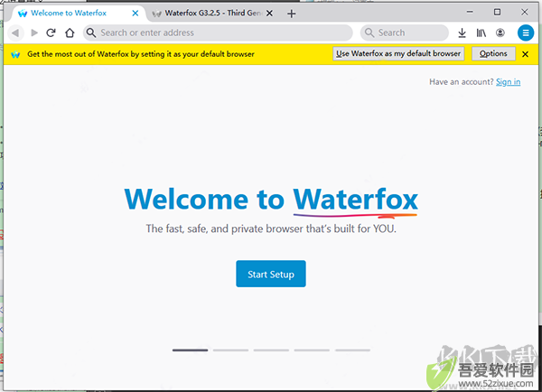Select the first onboarding progress indicator
This screenshot has width=542, height=392.
(x=190, y=350)
